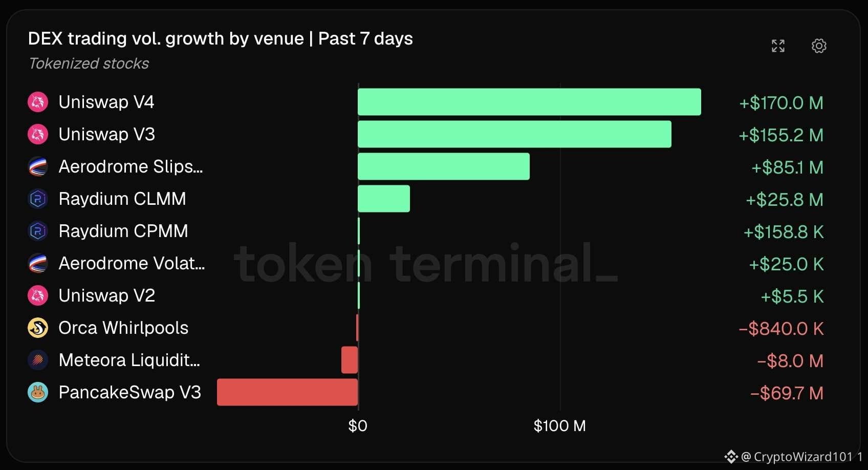The height and width of the screenshot is (470, 868).
Task: Expand chart to fullscreen view
Action: [778, 46]
